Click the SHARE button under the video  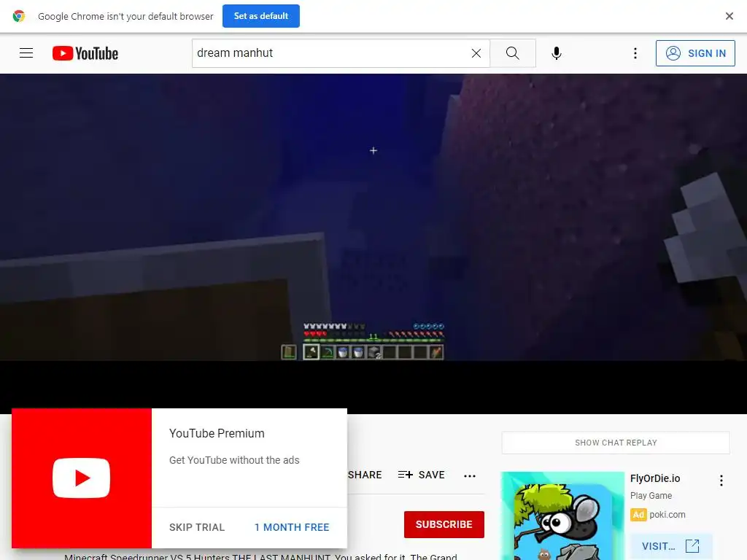(x=365, y=475)
